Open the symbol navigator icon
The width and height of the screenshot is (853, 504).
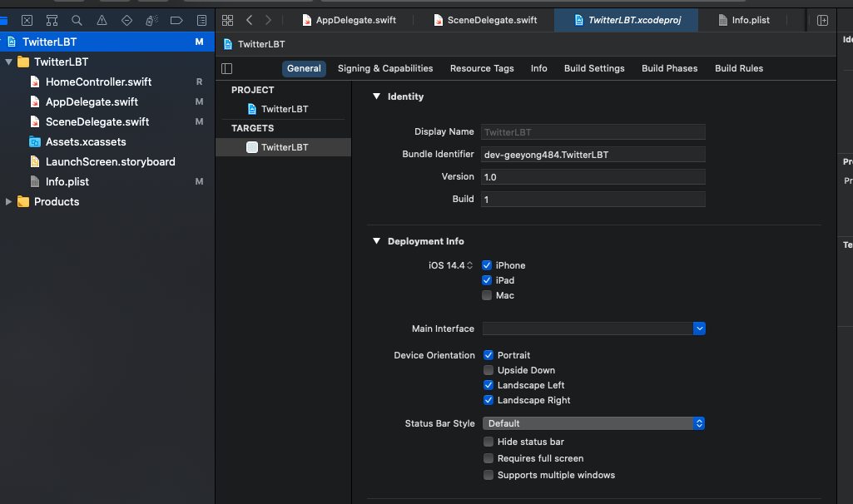pyautogui.click(x=52, y=21)
